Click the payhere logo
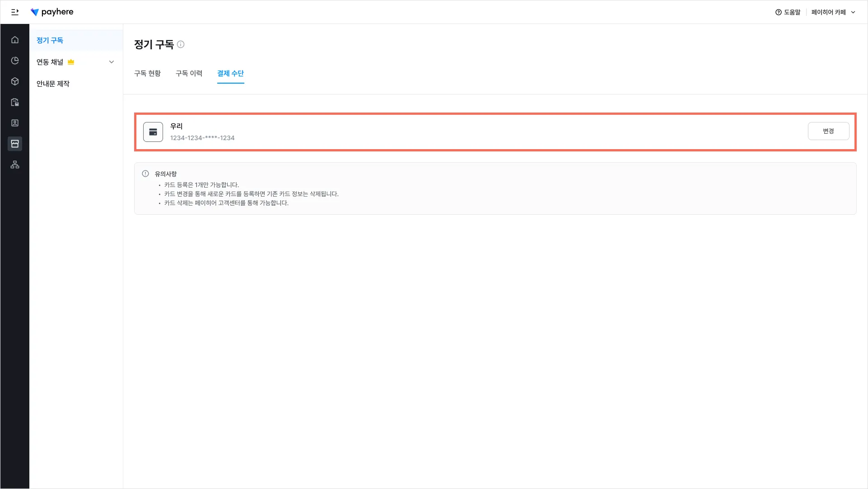The height and width of the screenshot is (489, 868). [x=52, y=12]
